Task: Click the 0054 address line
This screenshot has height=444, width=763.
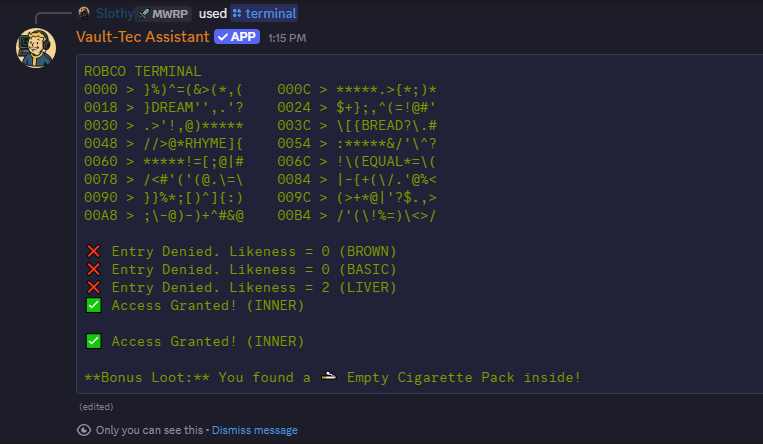Action: pyautogui.click(x=357, y=144)
